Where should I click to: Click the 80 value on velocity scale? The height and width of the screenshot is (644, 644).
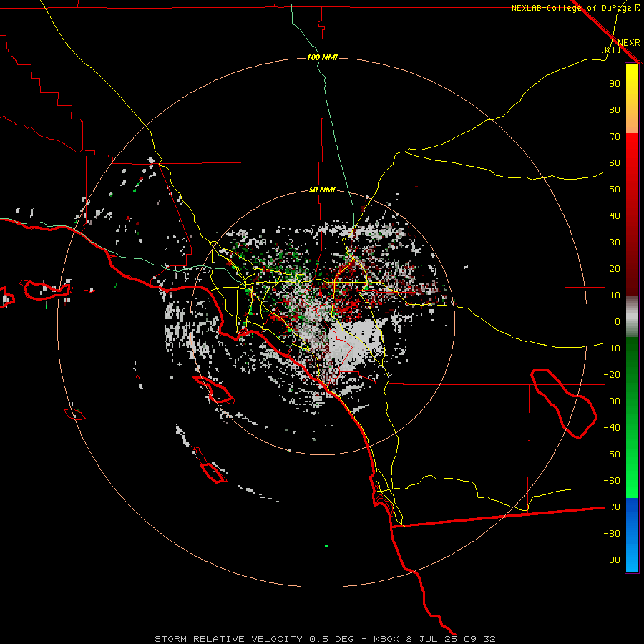[615, 109]
